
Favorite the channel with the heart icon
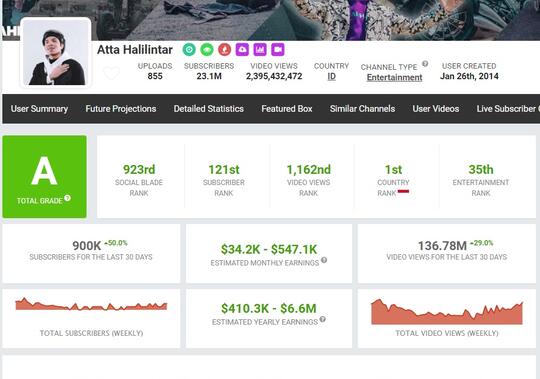click(x=111, y=73)
